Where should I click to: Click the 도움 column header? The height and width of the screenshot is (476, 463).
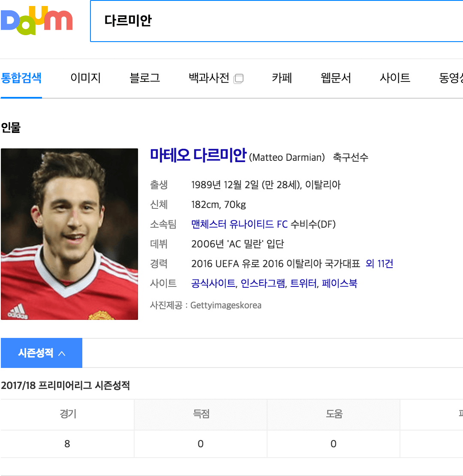[334, 414]
